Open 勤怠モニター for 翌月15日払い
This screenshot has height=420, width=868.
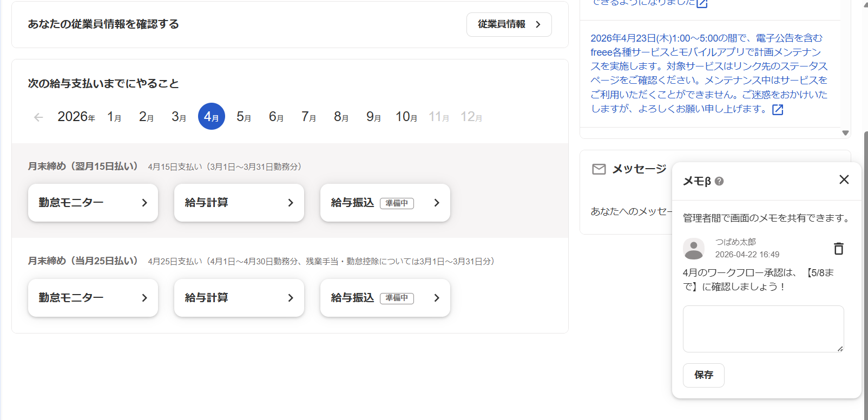click(x=93, y=203)
